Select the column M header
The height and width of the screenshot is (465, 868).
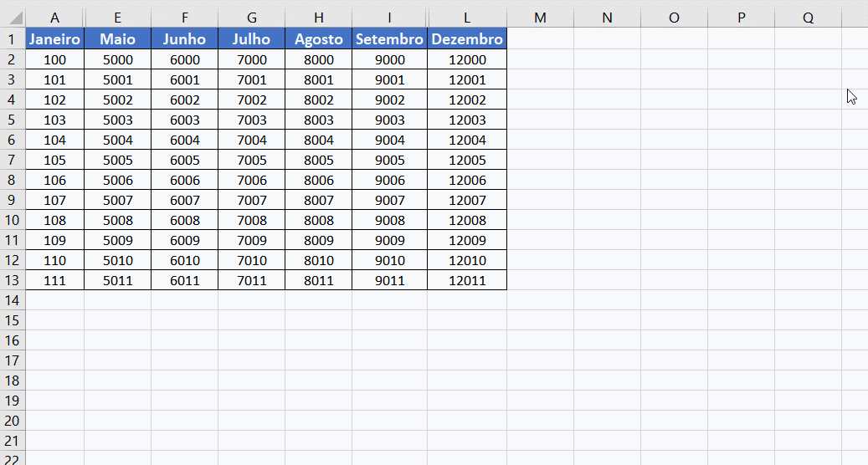pos(540,18)
